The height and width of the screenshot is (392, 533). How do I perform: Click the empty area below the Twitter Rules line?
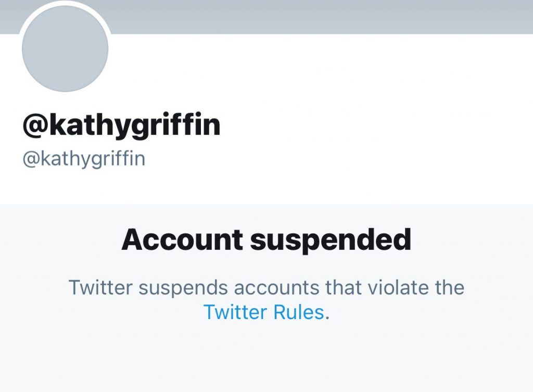[266, 359]
